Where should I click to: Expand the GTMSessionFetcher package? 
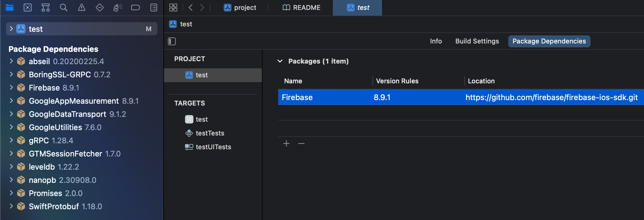tap(11, 153)
